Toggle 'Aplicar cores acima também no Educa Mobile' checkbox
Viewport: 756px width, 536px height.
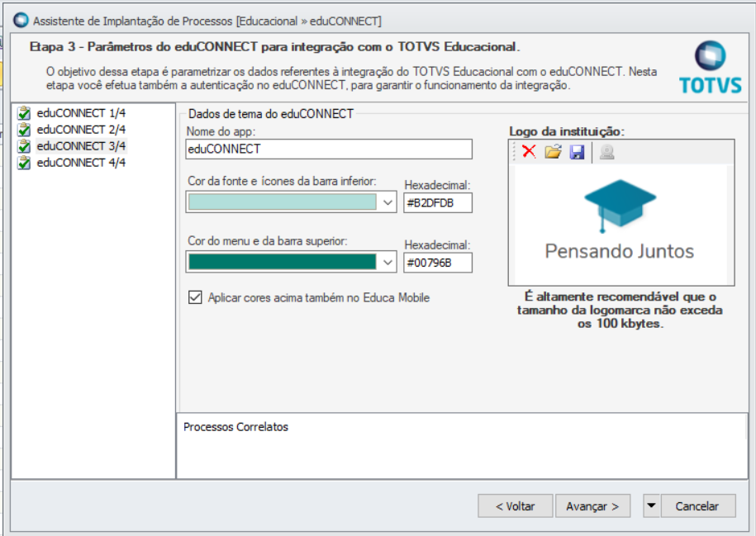pos(195,297)
